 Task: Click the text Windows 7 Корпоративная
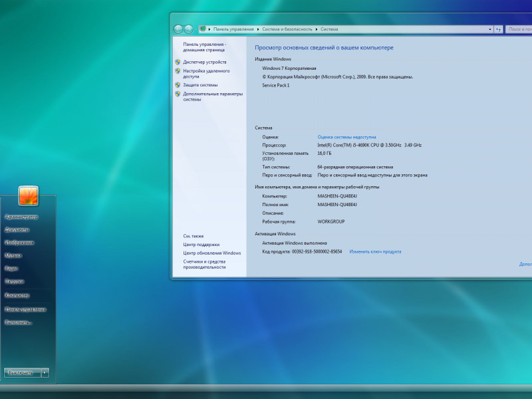[x=289, y=68]
